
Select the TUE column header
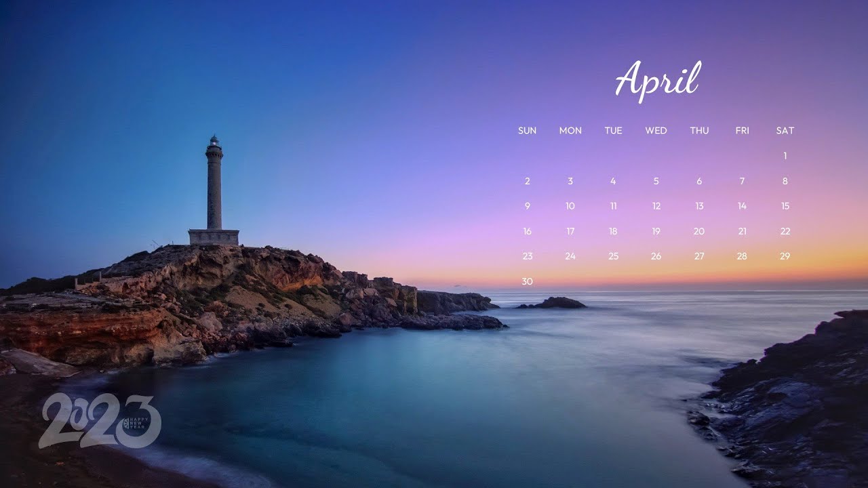613,131
